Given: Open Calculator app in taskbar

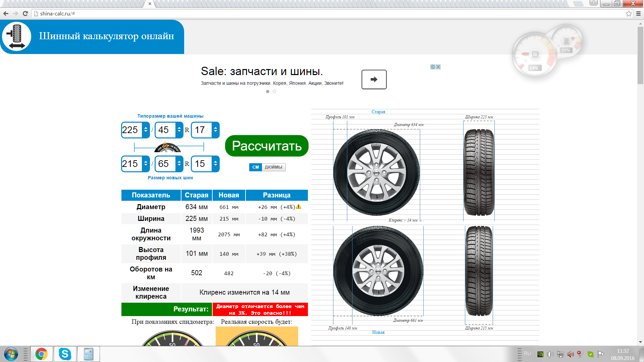Looking at the screenshot, I should (x=88, y=354).
